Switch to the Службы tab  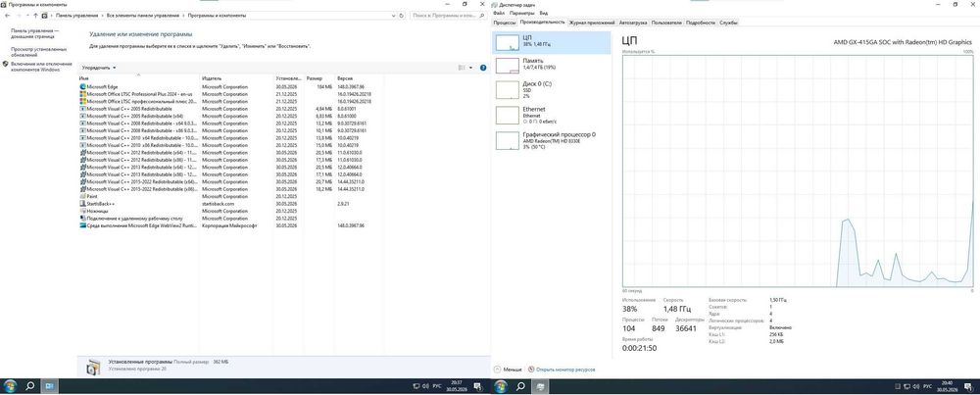tap(728, 23)
